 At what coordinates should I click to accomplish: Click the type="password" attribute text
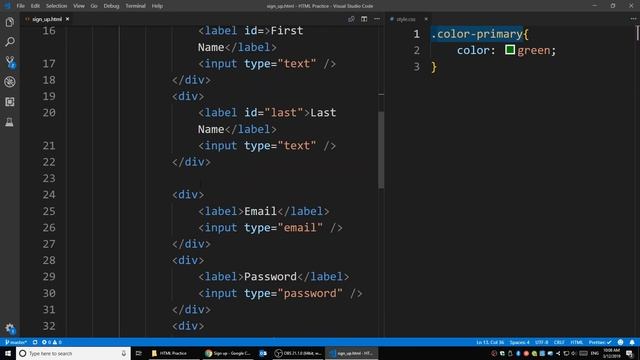[293, 293]
